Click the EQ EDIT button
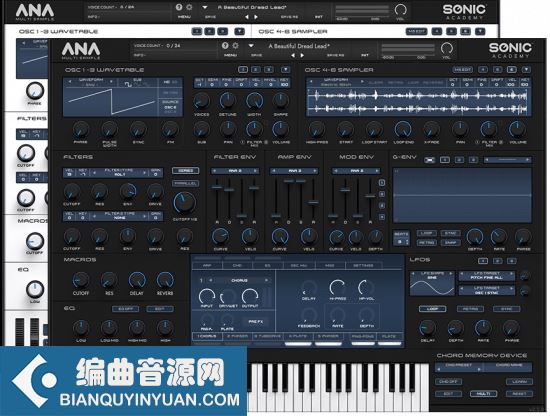550x416 pixels. pyautogui.click(x=160, y=309)
